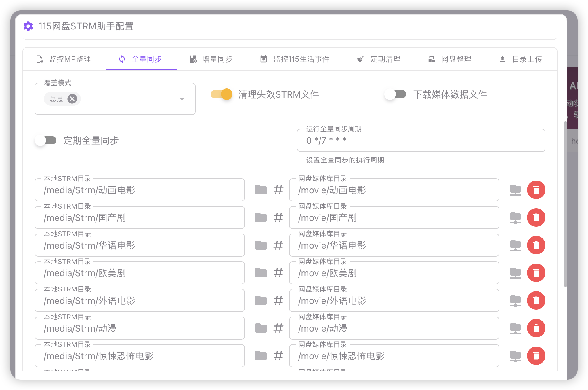Expand the 覆盖模式 dropdown arrow
The width and height of the screenshot is (588, 390).
click(x=182, y=99)
